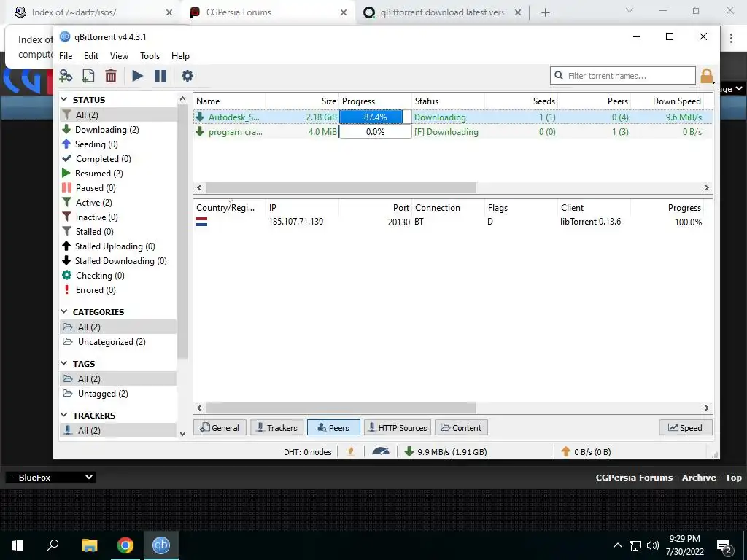Collapse the TRACKERS section
The height and width of the screenshot is (560, 747).
64,415
